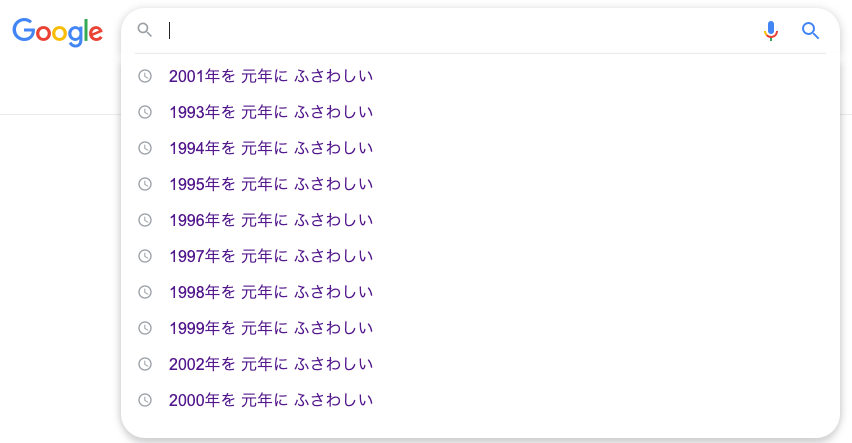Choose the 1994年を 元年に ふさわしい suggestion

480,148
